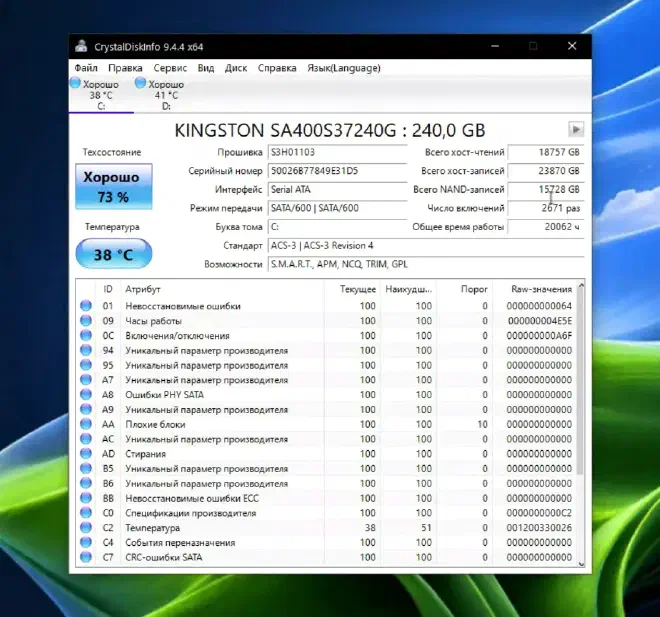
Task: Open the Диск menu
Action: pyautogui.click(x=236, y=68)
